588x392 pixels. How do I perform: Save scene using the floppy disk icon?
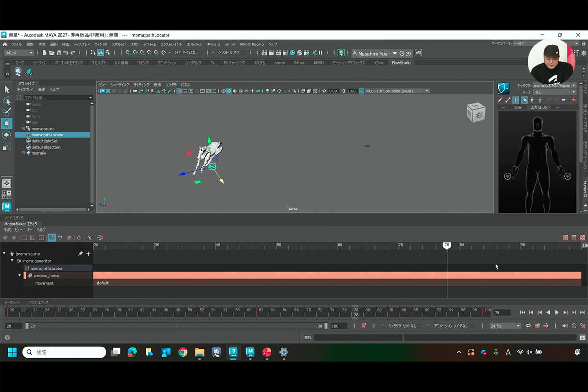(59, 53)
